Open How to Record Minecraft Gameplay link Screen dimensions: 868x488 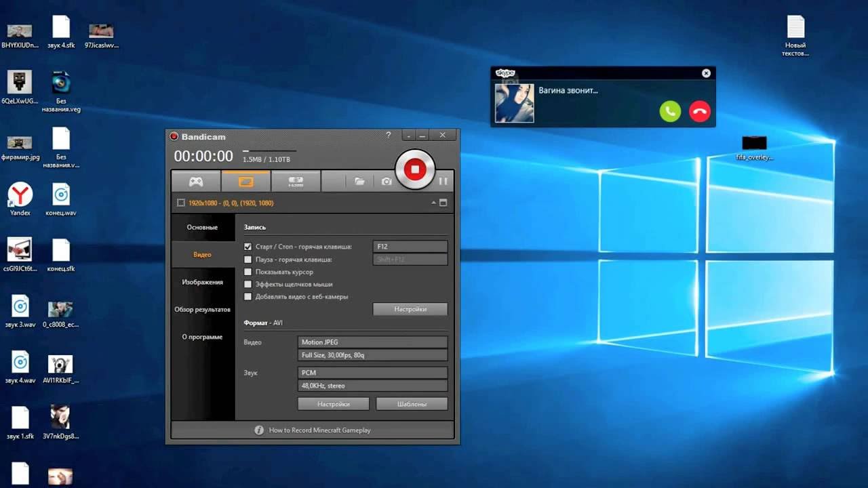[x=319, y=430]
